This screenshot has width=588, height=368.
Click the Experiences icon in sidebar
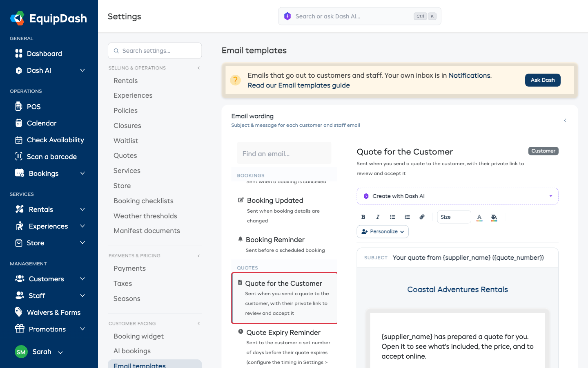[x=19, y=226]
